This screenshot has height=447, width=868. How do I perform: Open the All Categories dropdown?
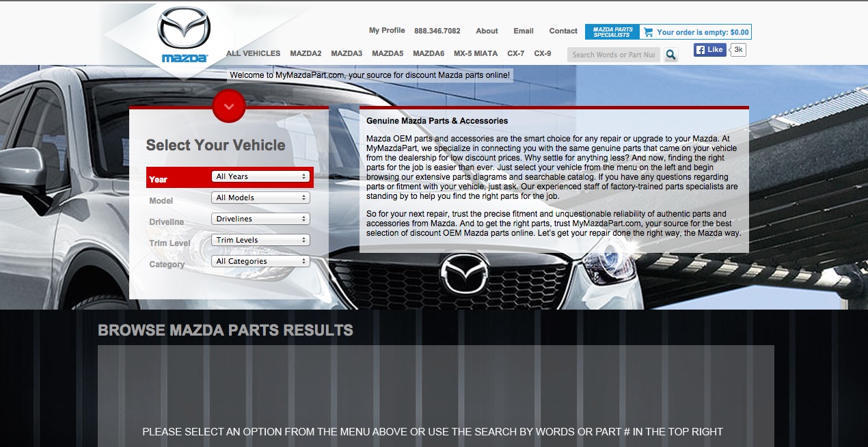coord(260,261)
